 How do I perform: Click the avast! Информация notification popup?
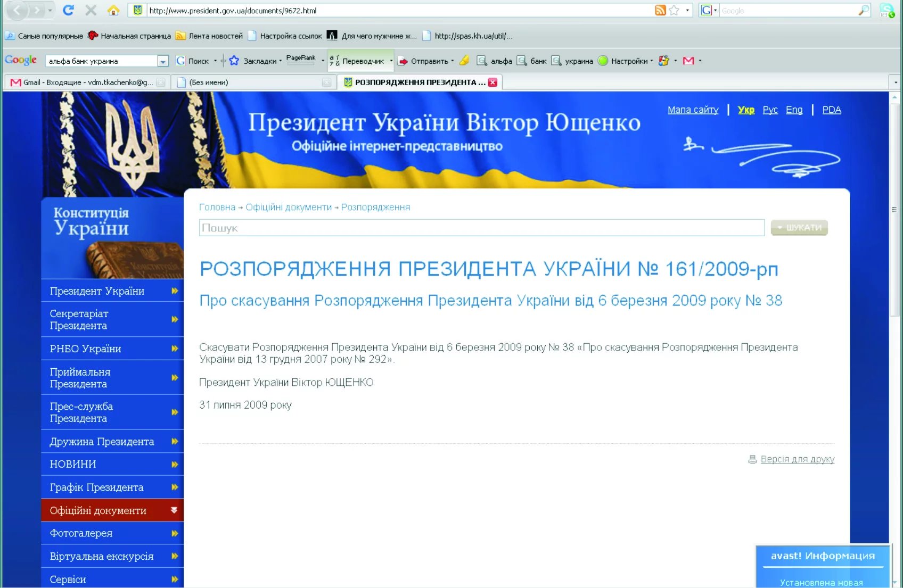[x=823, y=566]
